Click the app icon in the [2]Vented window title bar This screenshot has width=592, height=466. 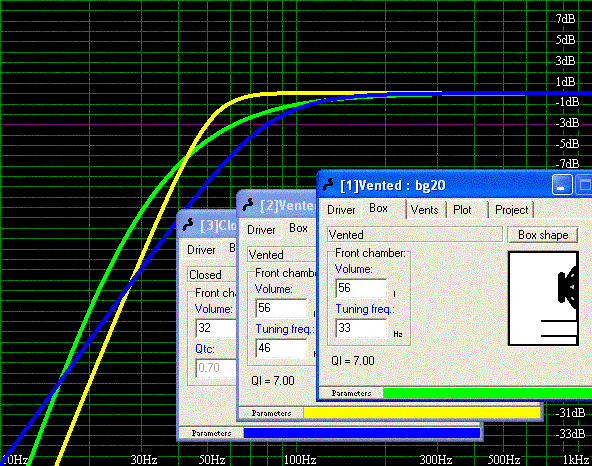248,205
